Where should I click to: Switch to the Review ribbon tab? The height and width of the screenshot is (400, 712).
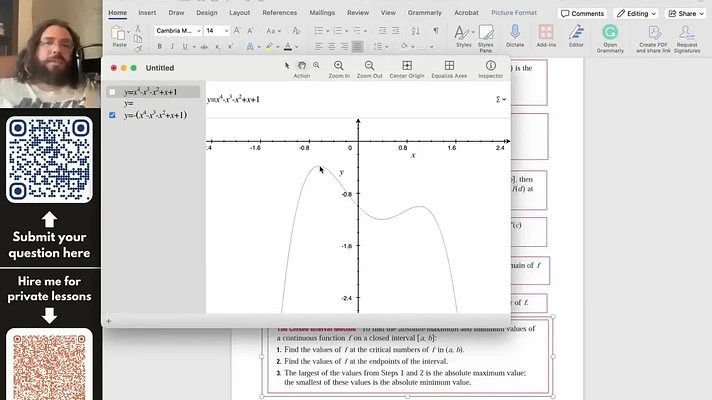tap(358, 13)
